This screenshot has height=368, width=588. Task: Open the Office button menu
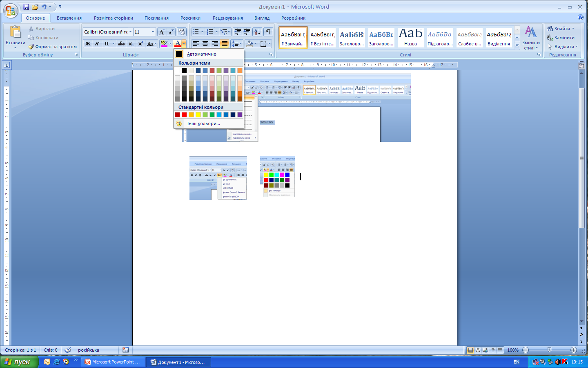pyautogui.click(x=11, y=11)
